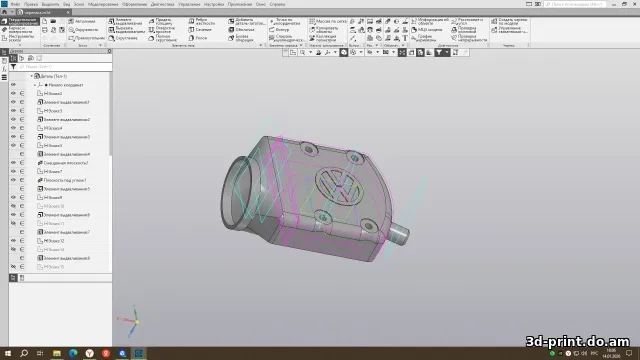Image resolution: width=640 pixels, height=360 pixels.
Task: Select the Shell (Оболочка) tool
Action: click(x=241, y=29)
